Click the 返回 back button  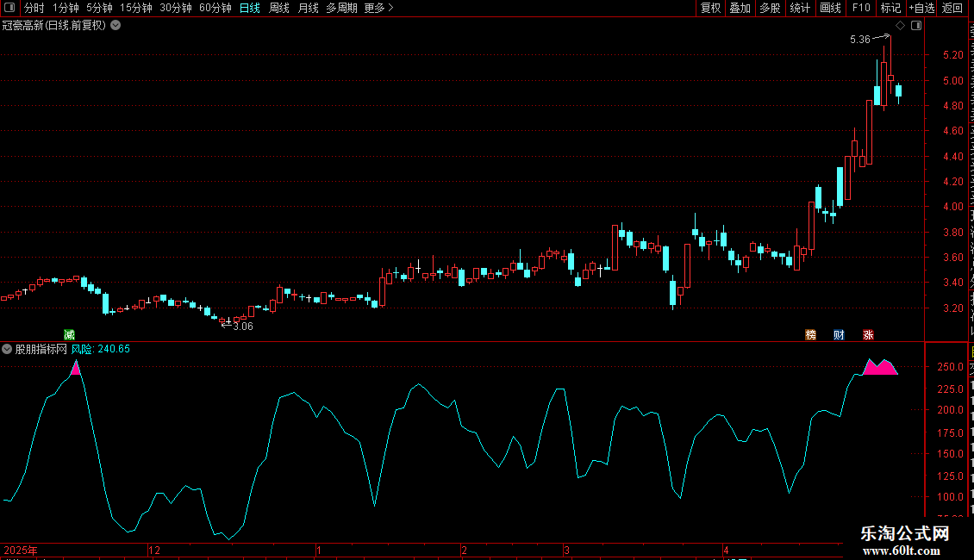click(952, 8)
